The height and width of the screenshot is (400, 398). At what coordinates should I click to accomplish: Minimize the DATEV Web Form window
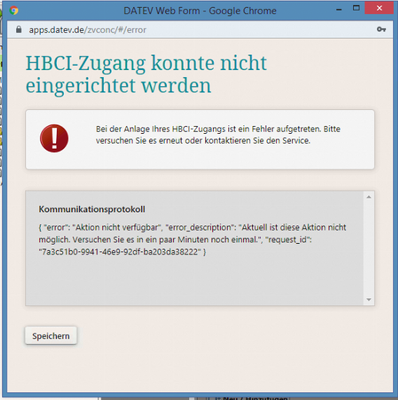(339, 10)
